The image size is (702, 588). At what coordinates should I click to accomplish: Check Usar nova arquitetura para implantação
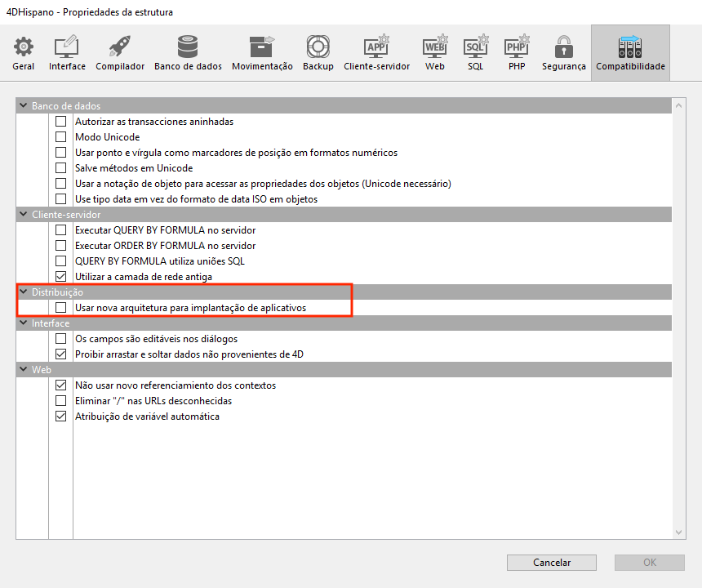click(x=60, y=308)
